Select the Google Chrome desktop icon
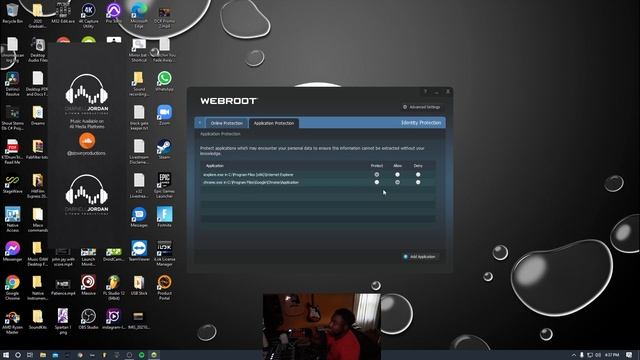Viewport: 640px width, 360px height. point(12,287)
